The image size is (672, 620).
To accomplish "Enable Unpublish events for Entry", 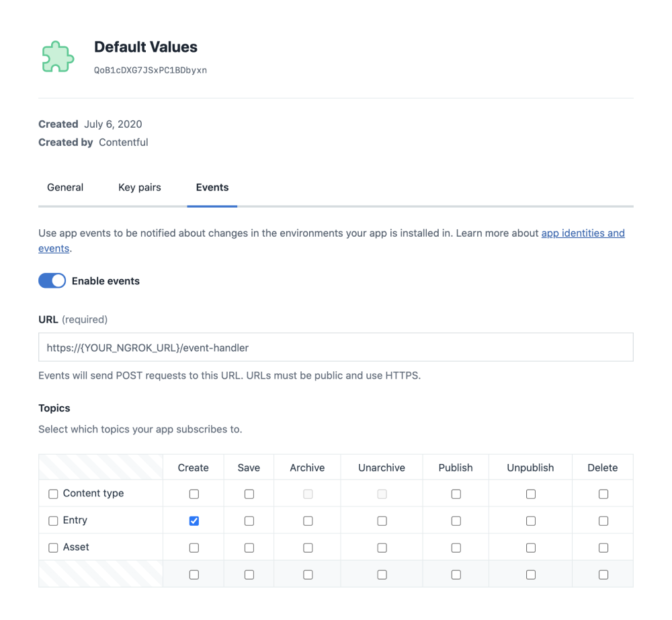I will (530, 520).
